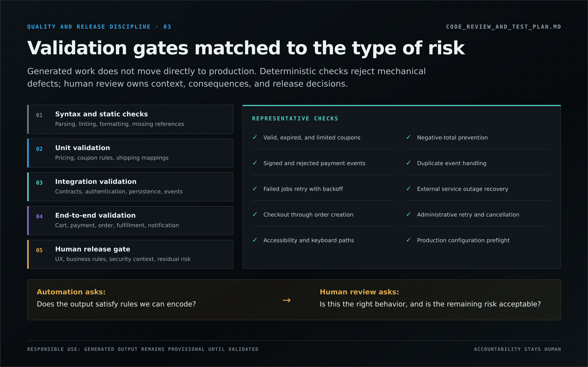Click checkmark beside Checkout through order creation
588x367 pixels.
[255, 214]
